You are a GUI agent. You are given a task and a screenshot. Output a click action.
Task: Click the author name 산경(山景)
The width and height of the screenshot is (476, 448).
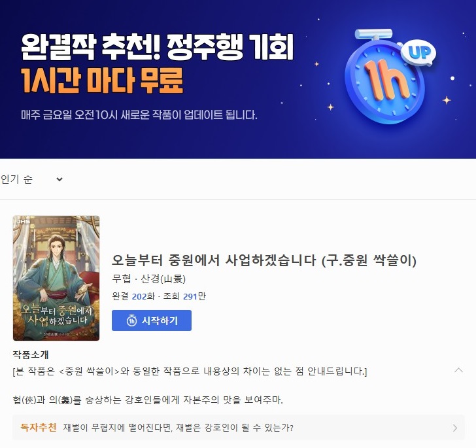point(163,279)
